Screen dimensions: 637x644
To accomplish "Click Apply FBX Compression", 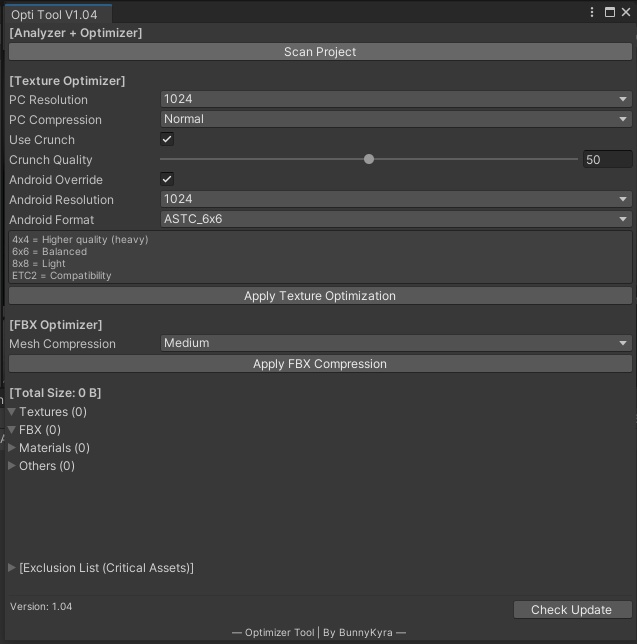I will [320, 364].
